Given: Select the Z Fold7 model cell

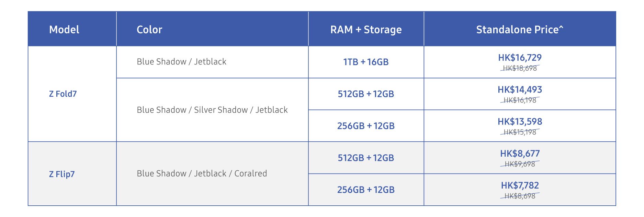Looking at the screenshot, I should (x=72, y=94).
